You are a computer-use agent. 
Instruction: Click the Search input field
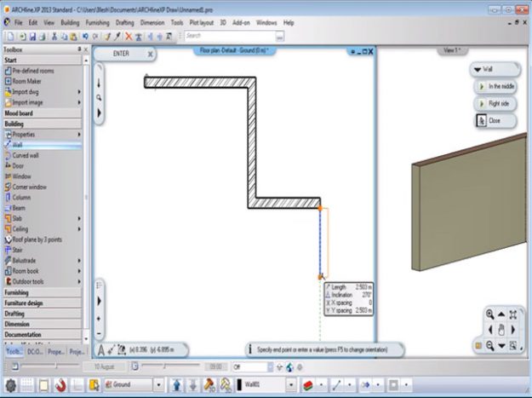coord(230,37)
